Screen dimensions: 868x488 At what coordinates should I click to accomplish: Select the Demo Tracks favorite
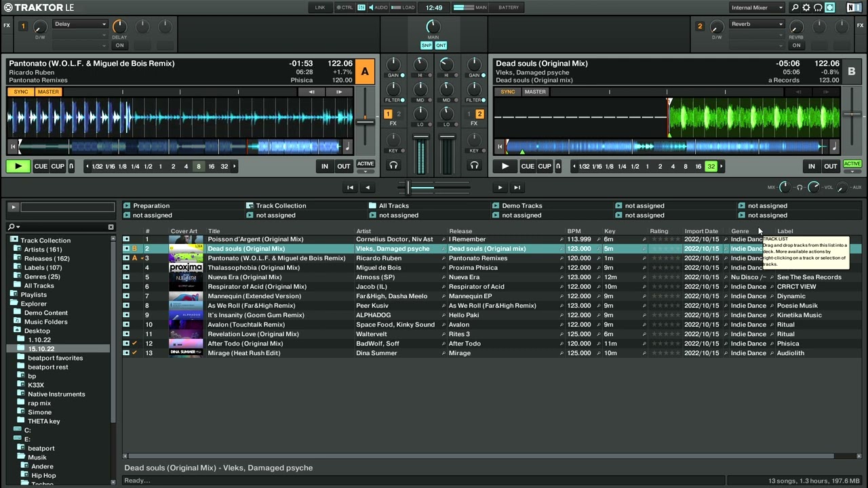coord(522,205)
